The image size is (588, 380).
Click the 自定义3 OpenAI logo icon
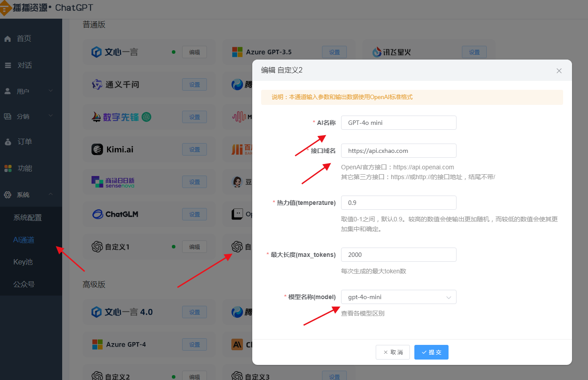tap(237, 376)
